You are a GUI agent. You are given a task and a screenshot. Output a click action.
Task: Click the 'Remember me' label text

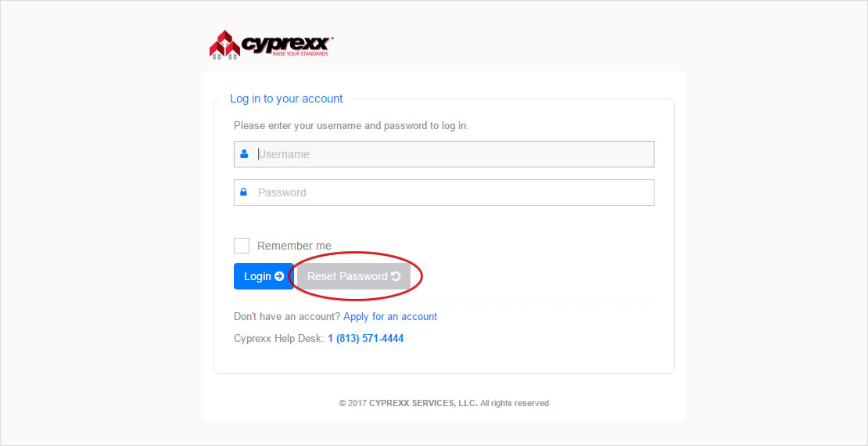tap(294, 246)
